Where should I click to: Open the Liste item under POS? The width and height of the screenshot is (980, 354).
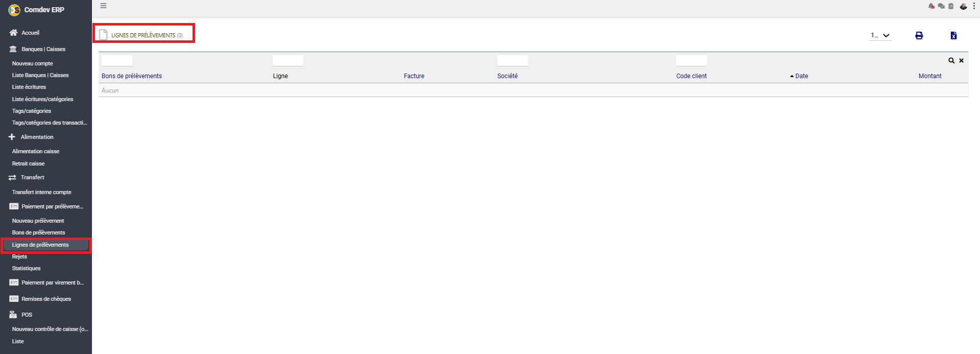coord(18,341)
